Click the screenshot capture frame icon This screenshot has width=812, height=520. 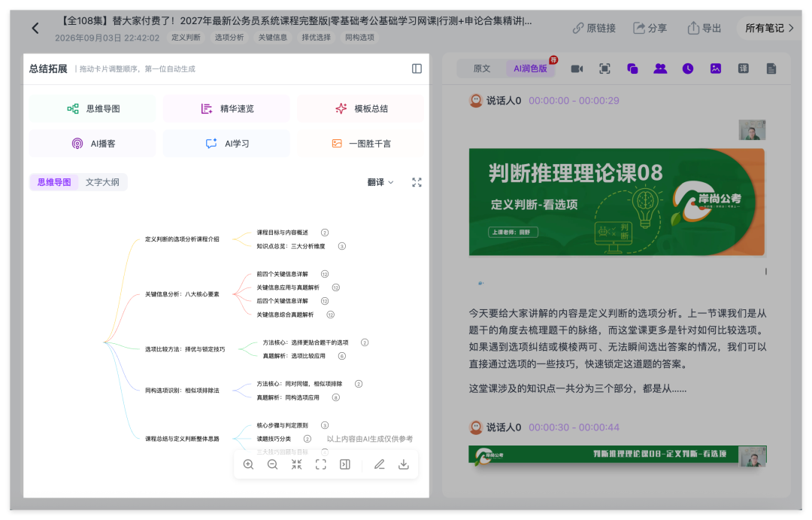coord(604,69)
